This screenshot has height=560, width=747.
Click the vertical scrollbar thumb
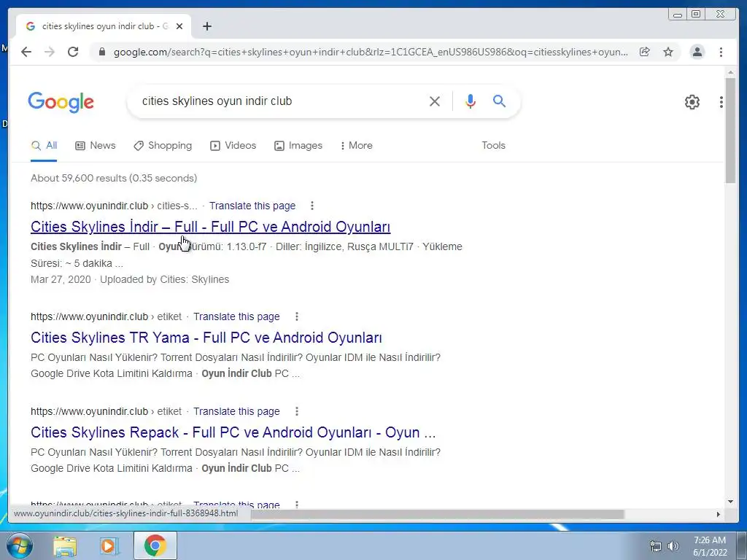pyautogui.click(x=730, y=130)
